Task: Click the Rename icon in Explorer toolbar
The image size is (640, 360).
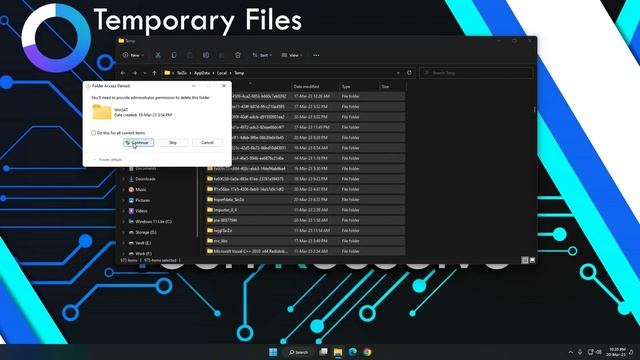Action: (x=206, y=55)
